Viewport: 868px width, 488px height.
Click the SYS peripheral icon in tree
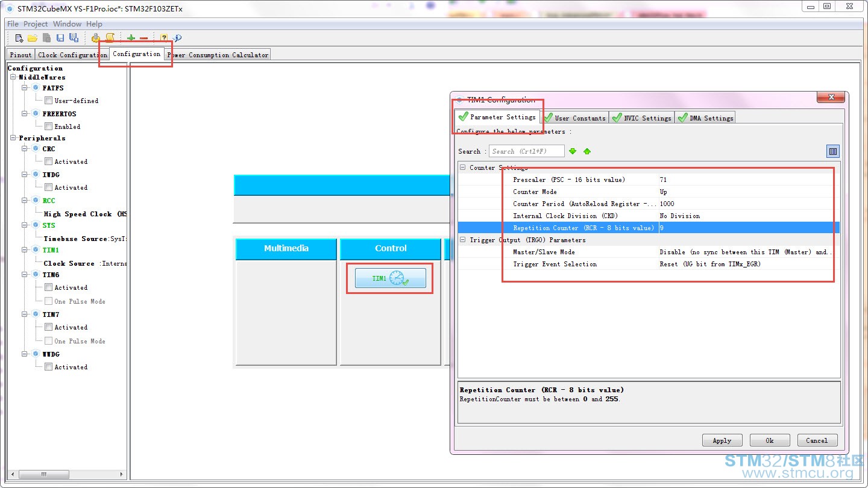tap(36, 225)
